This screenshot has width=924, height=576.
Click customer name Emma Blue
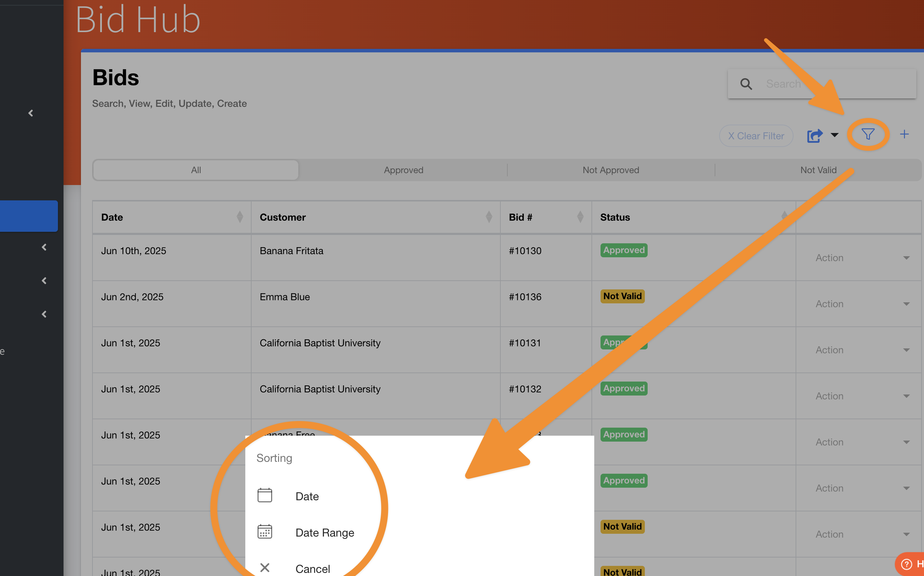pyautogui.click(x=284, y=297)
